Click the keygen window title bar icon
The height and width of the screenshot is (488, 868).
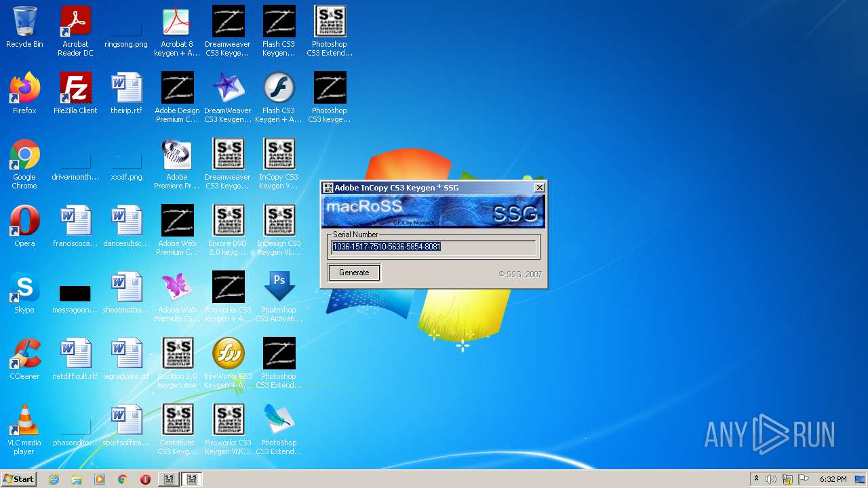click(328, 188)
